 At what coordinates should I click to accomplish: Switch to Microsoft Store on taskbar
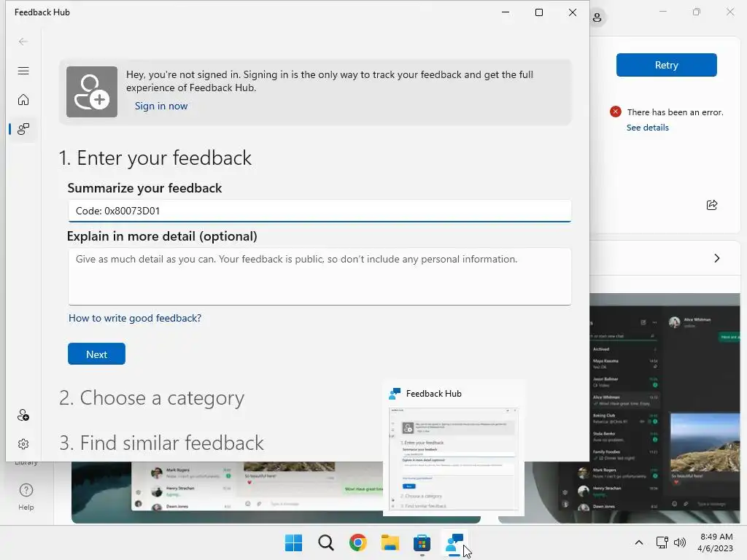[422, 542]
